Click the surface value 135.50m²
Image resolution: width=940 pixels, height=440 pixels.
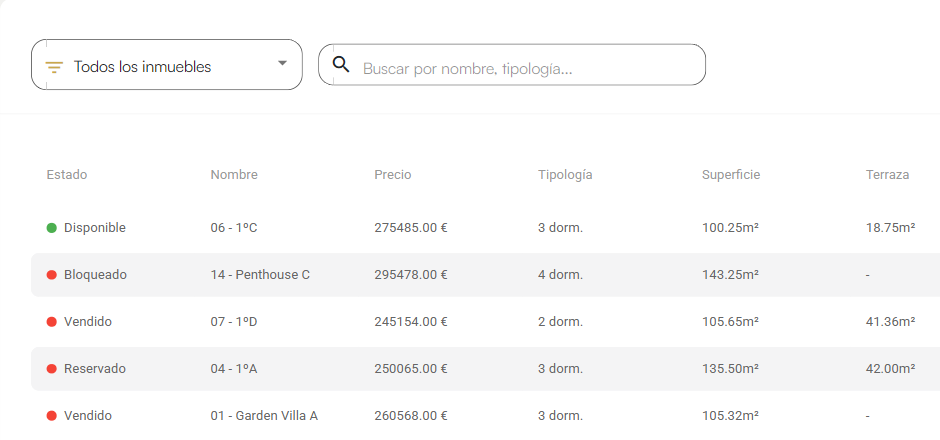coord(730,369)
